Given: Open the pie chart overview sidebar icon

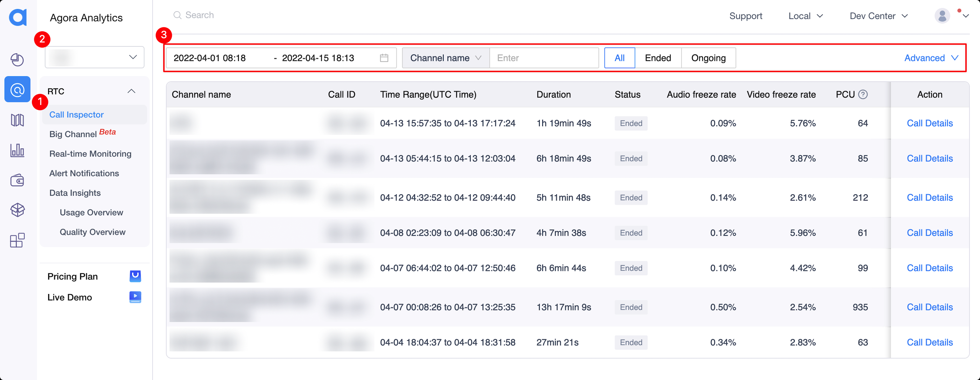Looking at the screenshot, I should click(x=17, y=60).
